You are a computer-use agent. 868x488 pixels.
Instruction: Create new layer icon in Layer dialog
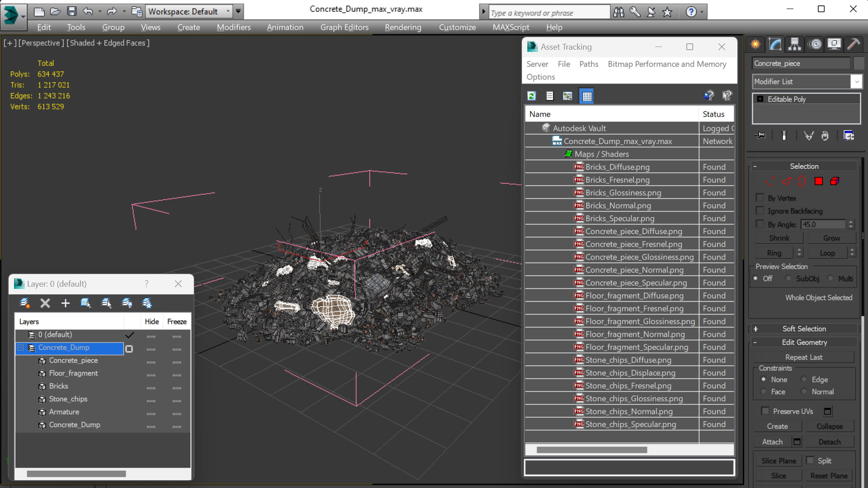tap(24, 303)
